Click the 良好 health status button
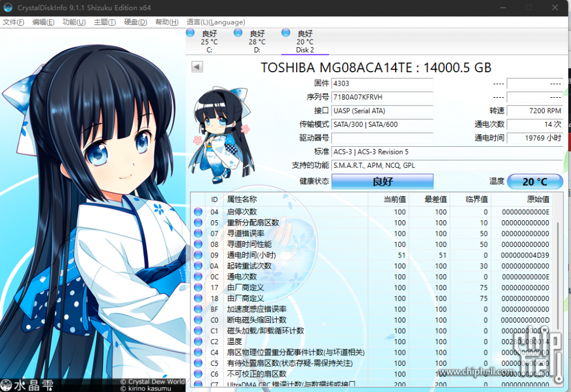The height and width of the screenshot is (392, 571). click(x=382, y=181)
